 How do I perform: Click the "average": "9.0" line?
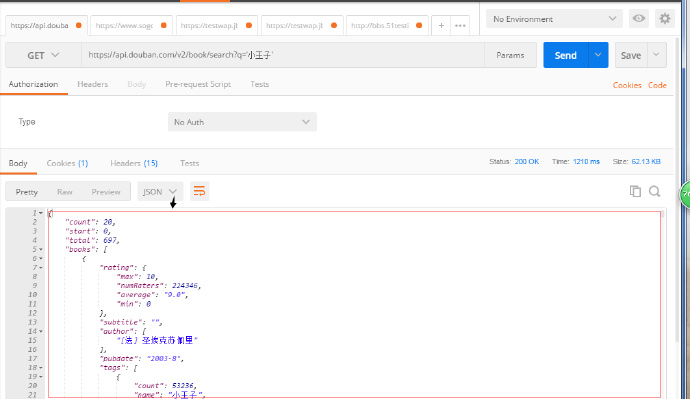pyautogui.click(x=152, y=295)
